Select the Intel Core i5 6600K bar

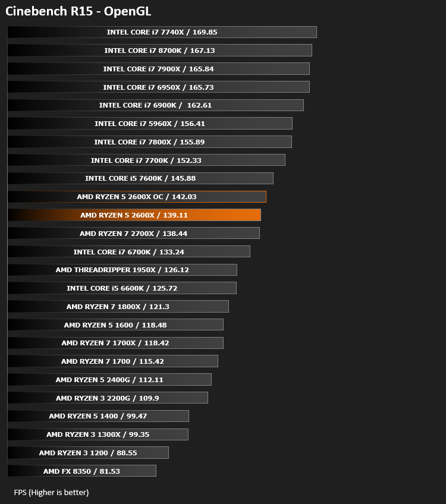(x=122, y=288)
